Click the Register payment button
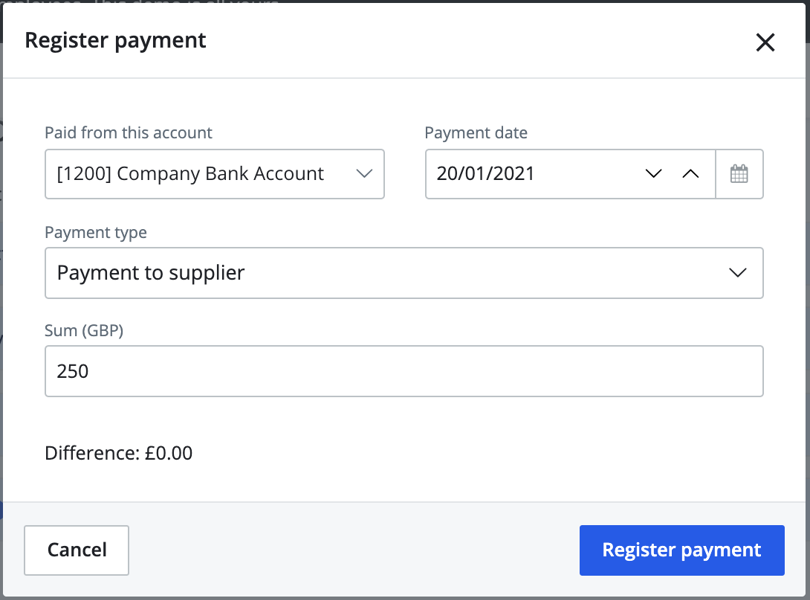The height and width of the screenshot is (600, 810). coord(681,550)
